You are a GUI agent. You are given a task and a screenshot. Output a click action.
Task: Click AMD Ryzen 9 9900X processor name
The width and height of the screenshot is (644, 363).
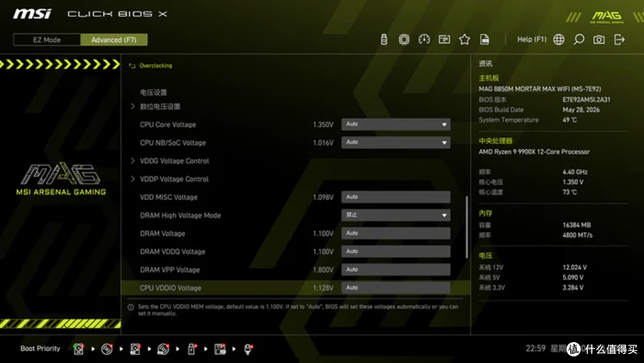point(534,152)
